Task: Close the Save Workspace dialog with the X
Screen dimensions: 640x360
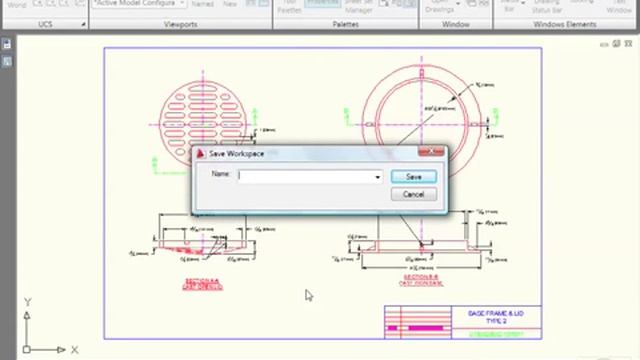Action: click(x=431, y=151)
